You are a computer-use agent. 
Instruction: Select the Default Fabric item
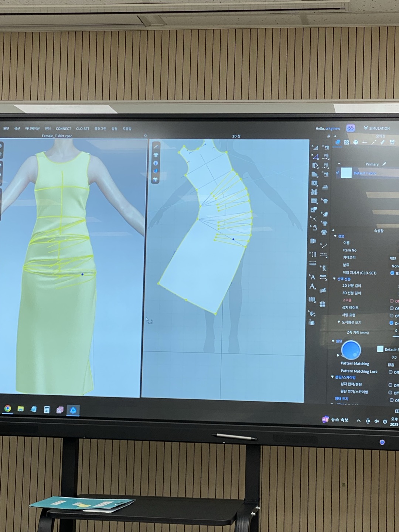coord(365,173)
